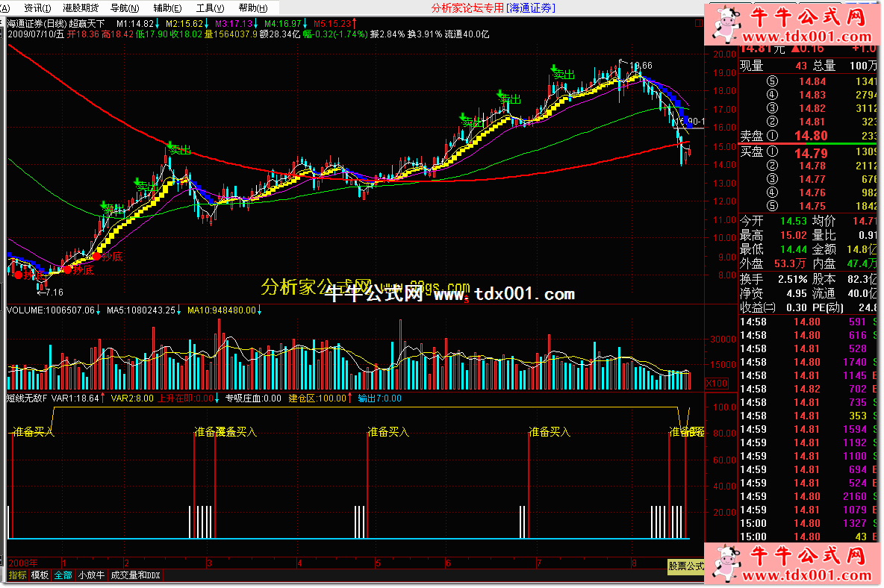Click sell level ④ circle icon at 14.83
This screenshot has height=588, width=884.
[x=772, y=96]
